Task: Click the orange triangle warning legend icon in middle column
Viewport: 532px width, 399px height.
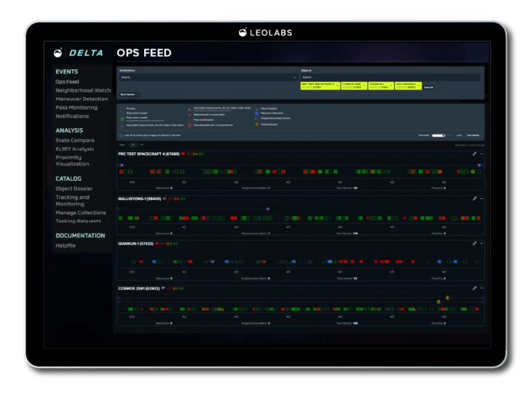Action: point(189,109)
